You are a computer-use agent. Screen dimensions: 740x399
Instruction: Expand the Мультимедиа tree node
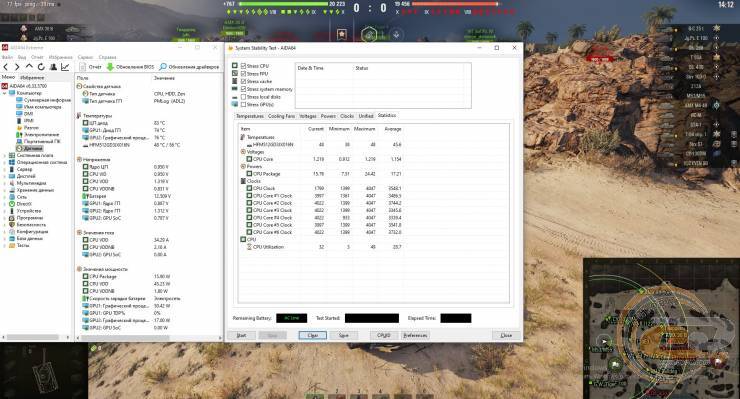[x=5, y=183]
